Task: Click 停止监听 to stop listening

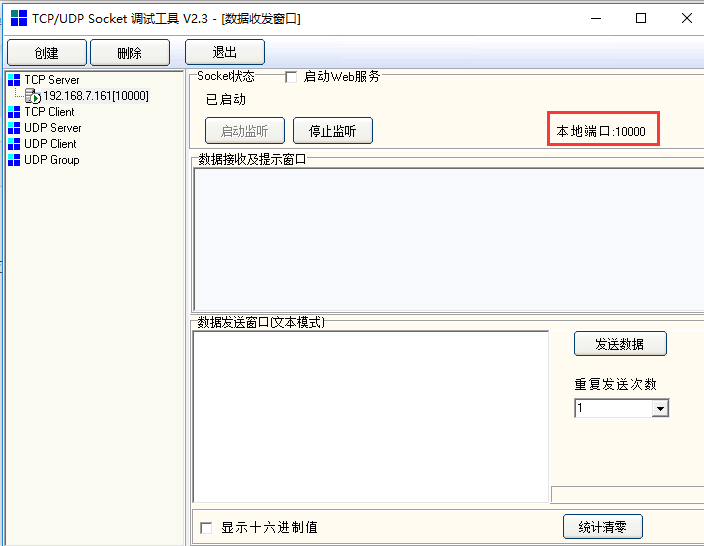Action: tap(333, 131)
